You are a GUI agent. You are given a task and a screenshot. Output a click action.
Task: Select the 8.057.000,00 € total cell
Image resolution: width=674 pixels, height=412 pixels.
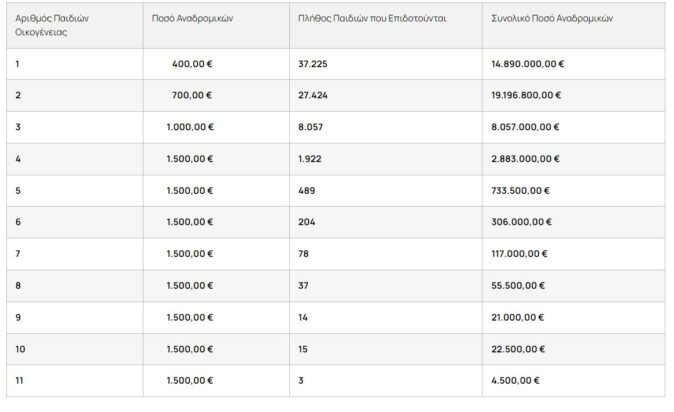coord(527,127)
